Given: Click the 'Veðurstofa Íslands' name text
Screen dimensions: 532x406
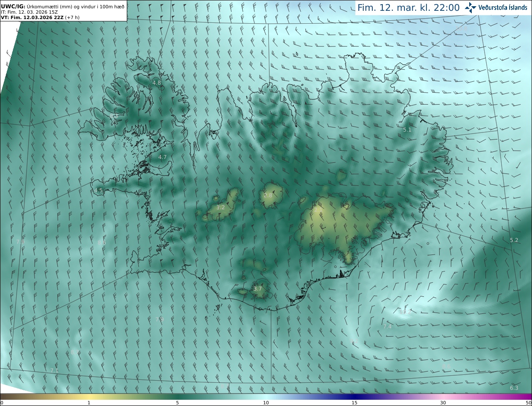Looking at the screenshot, I should tap(502, 7).
